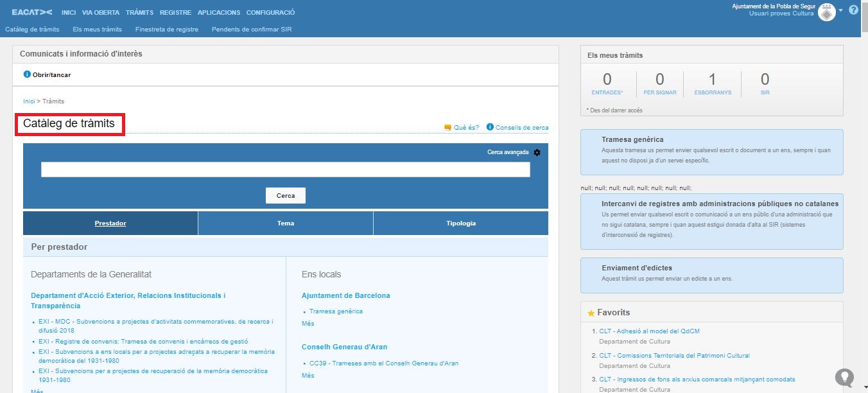Click the municipality crest avatar icon
This screenshot has width=868, height=393.
coord(827,12)
